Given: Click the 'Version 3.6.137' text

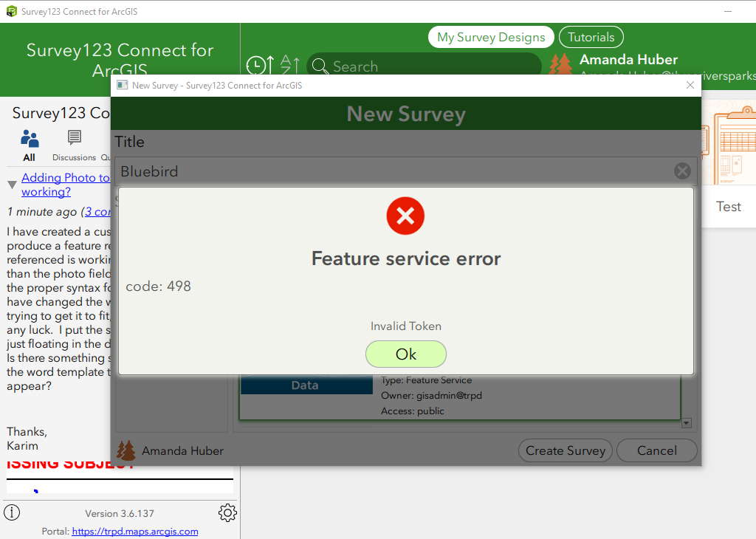Looking at the screenshot, I should (x=120, y=513).
